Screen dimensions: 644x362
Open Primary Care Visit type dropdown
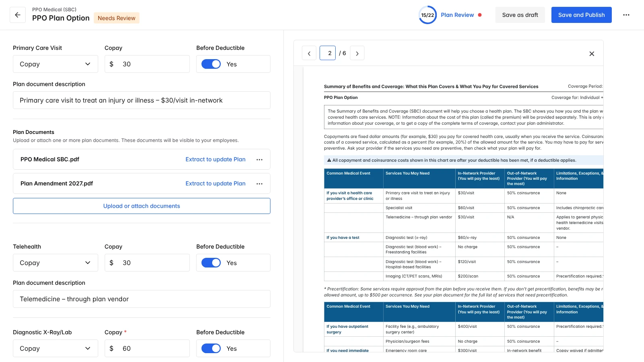coord(56,64)
